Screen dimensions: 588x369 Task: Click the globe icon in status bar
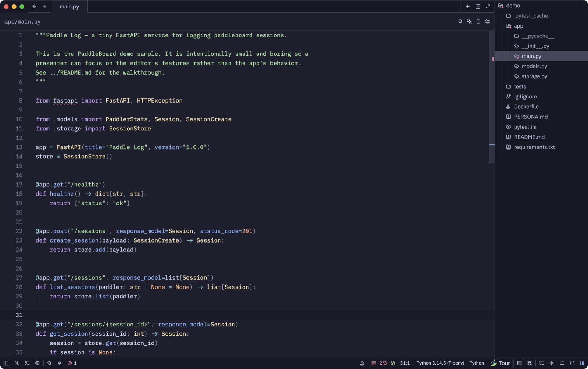[x=37, y=363]
